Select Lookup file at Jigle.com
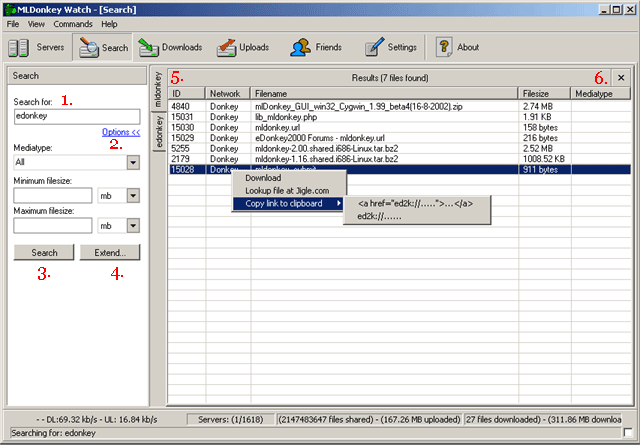Screen dimensions: 640x445 [x=287, y=190]
